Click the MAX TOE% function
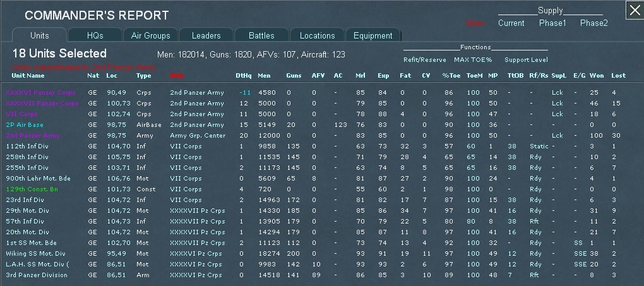Screen dimensions: 644x286 [x=472, y=60]
